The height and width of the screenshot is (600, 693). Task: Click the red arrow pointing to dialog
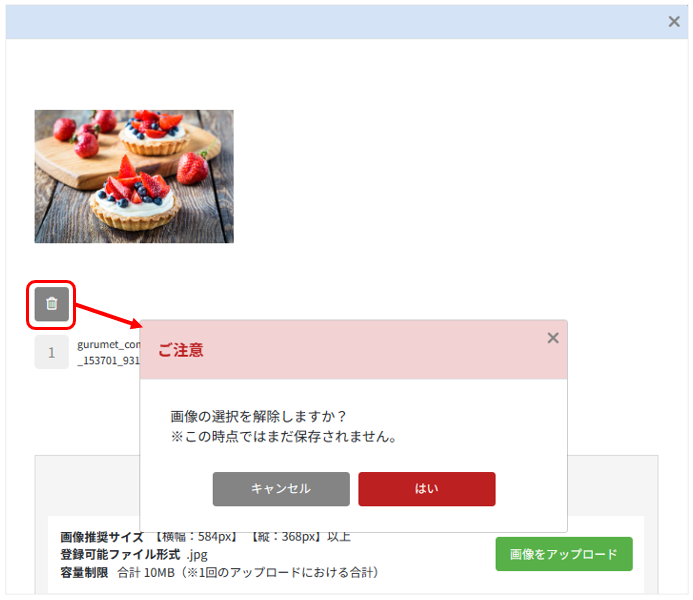[108, 316]
